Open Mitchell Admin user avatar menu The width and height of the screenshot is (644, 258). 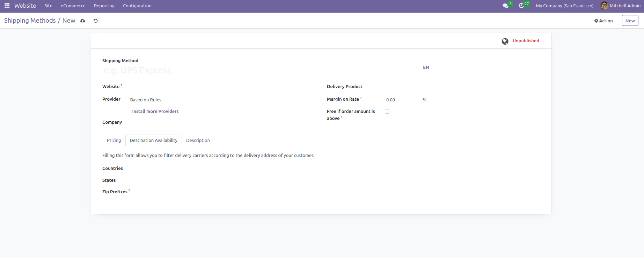click(x=604, y=6)
